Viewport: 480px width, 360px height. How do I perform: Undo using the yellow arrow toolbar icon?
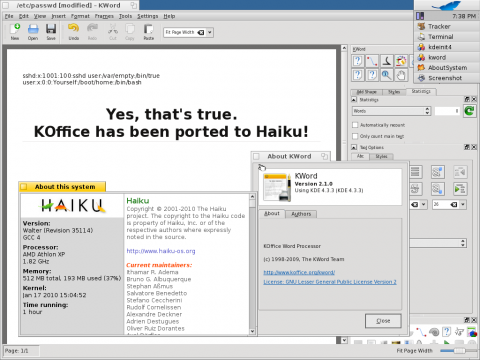(x=73, y=29)
